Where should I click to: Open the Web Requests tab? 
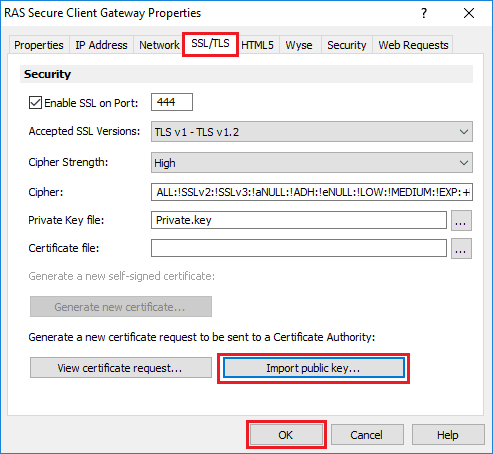tap(413, 45)
